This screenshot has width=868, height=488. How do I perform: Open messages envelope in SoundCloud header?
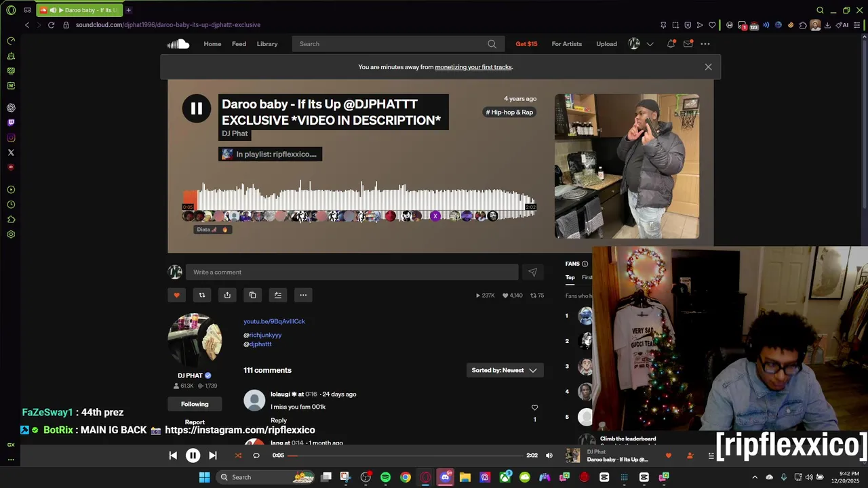click(x=688, y=44)
